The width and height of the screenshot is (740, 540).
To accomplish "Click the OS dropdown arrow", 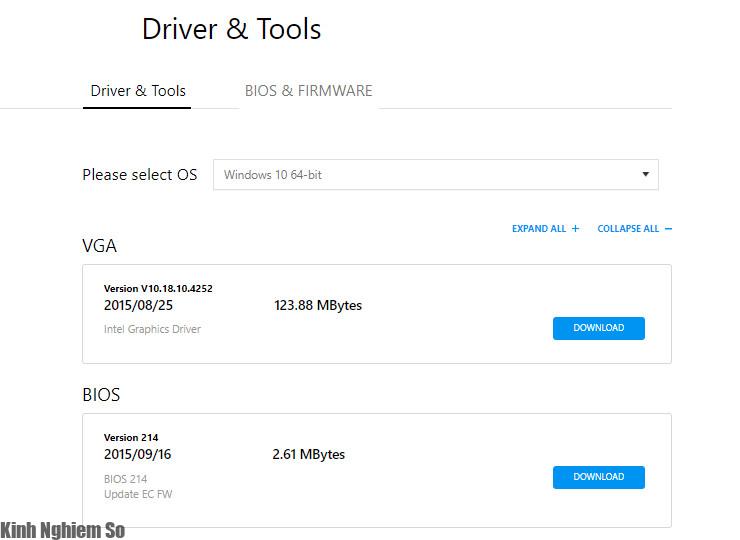I will coord(646,174).
